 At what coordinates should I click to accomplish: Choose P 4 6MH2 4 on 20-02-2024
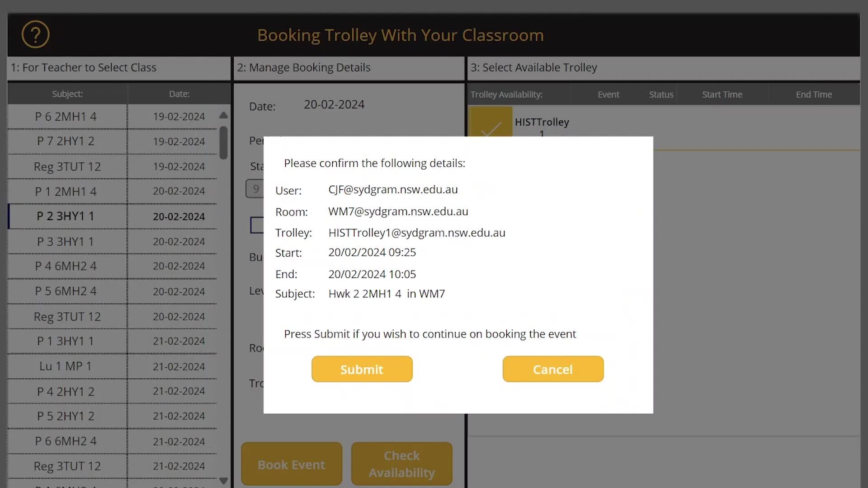tap(66, 266)
